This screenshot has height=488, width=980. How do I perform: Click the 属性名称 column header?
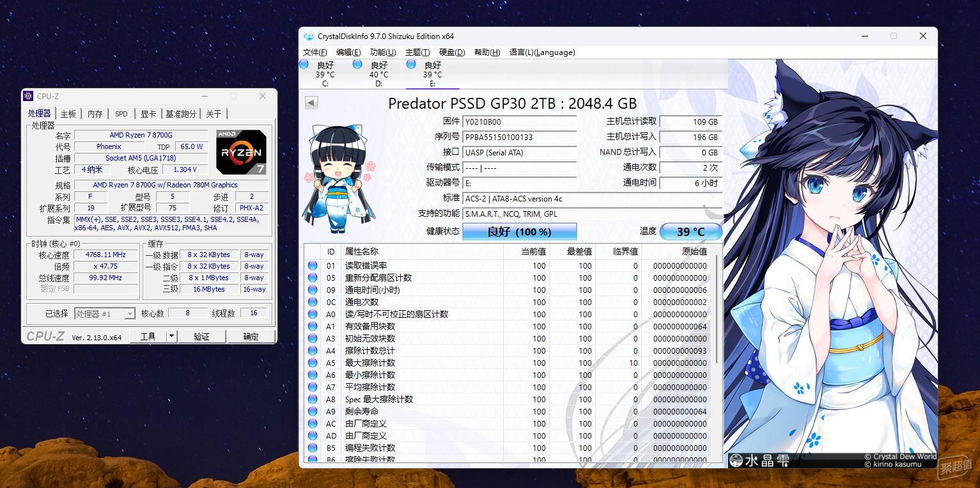click(x=361, y=251)
